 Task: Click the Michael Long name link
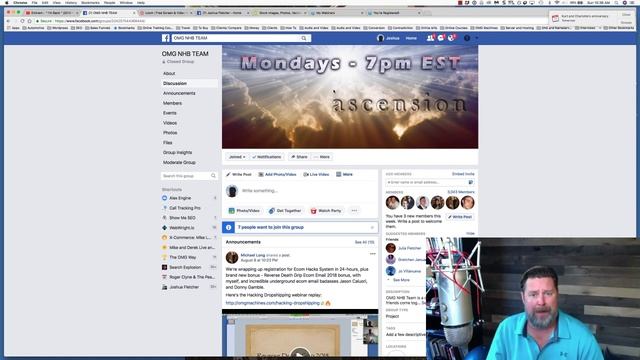click(253, 255)
